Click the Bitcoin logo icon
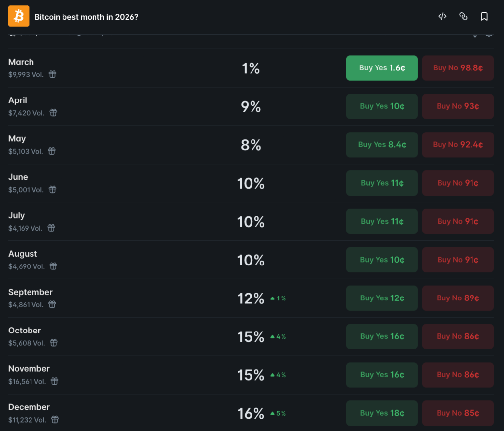The image size is (504, 431). point(18,16)
